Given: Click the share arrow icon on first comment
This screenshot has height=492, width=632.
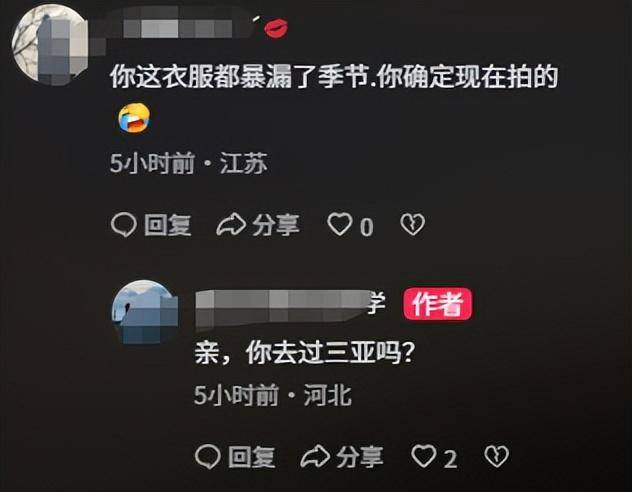Looking at the screenshot, I should tap(231, 224).
